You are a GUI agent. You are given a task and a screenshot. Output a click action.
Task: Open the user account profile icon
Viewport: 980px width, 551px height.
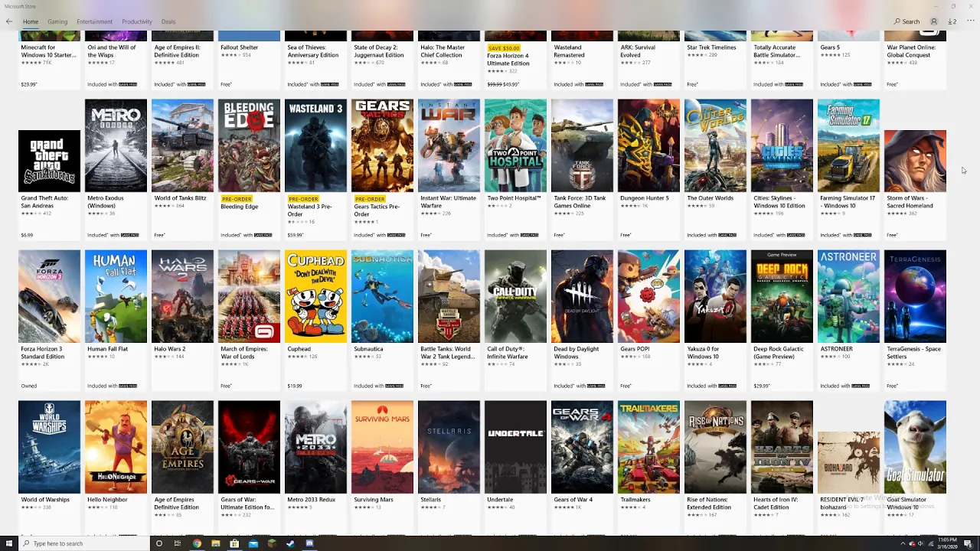pyautogui.click(x=934, y=21)
